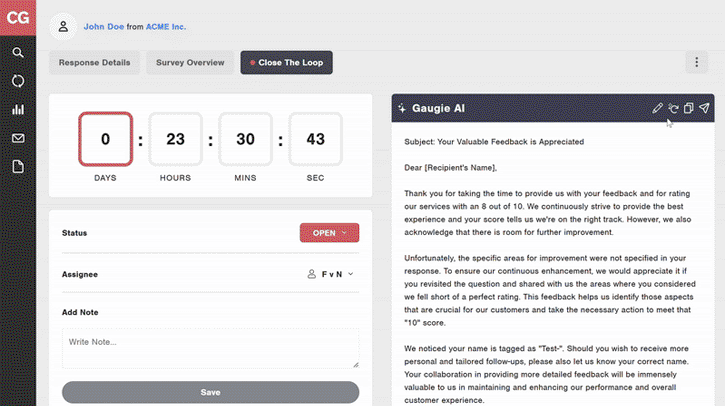This screenshot has height=406, width=725.
Task: Click the email subject line text
Action: (494, 142)
